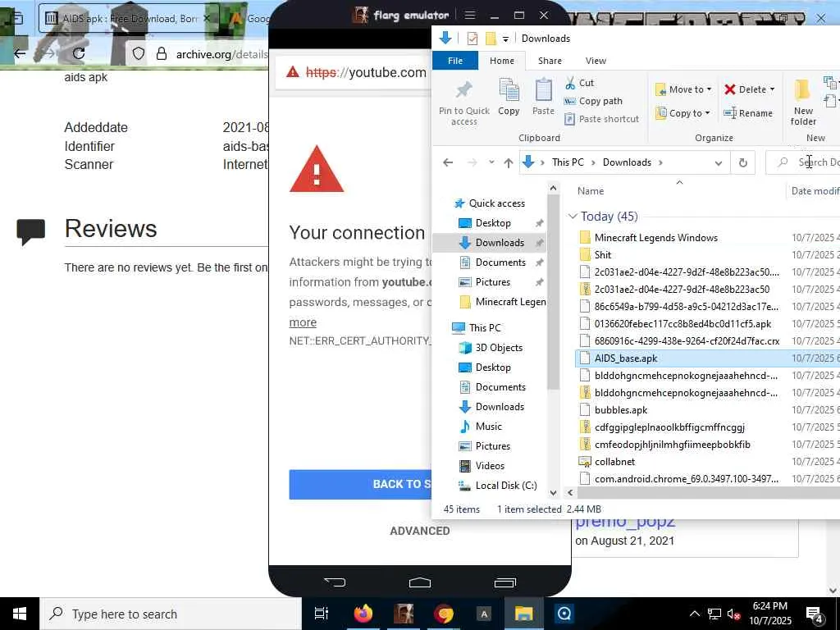The height and width of the screenshot is (630, 840).
Task: Select the collabnet file
Action: point(614,461)
